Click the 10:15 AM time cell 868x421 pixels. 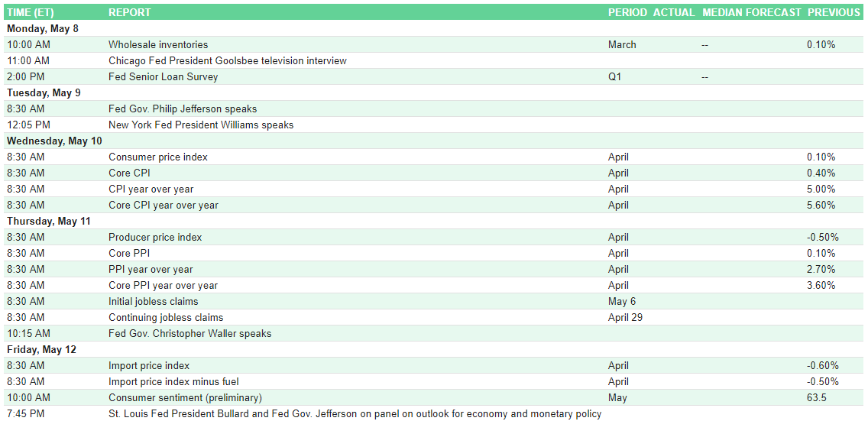coord(28,334)
